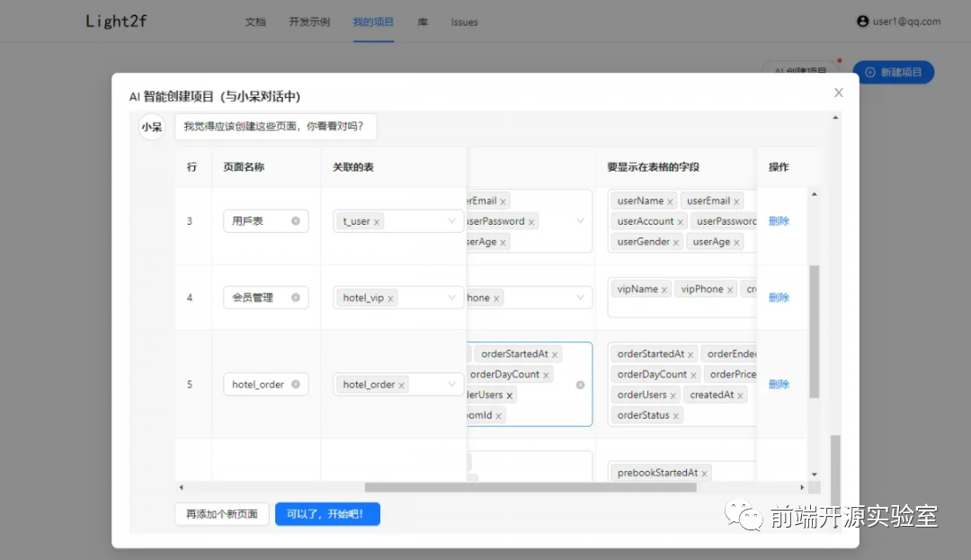971x560 pixels.
Task: Remove the userEmail tag from display fields
Action: tap(736, 203)
